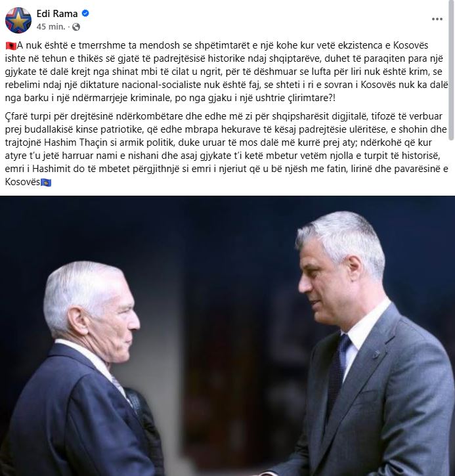Open the post via the 45 min. timestamp
455x476 pixels.
click(x=51, y=27)
